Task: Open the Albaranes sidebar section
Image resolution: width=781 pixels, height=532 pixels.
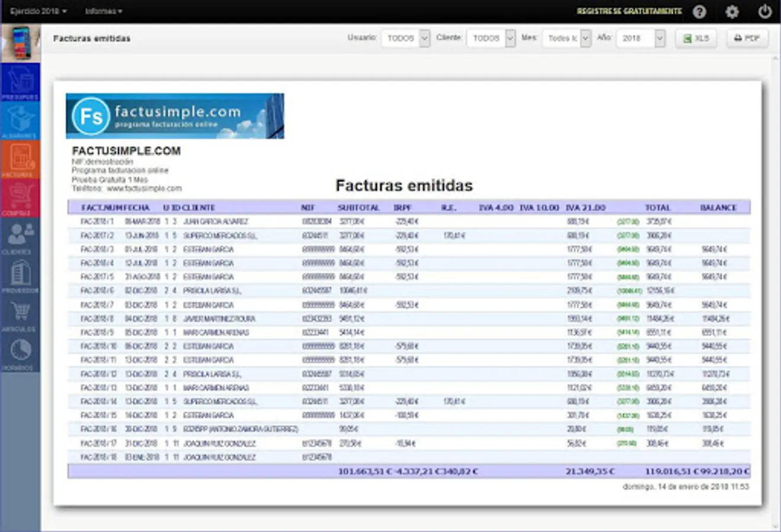Action: 21,121
